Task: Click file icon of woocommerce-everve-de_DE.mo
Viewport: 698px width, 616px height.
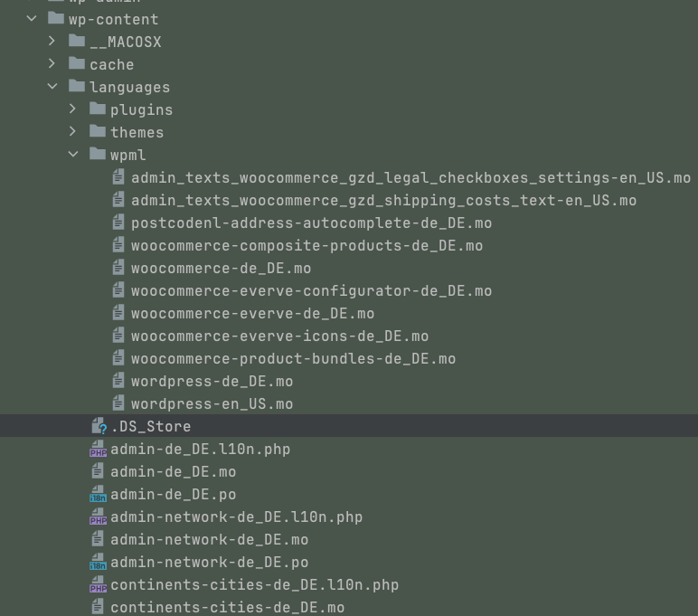Action: pyautogui.click(x=118, y=313)
